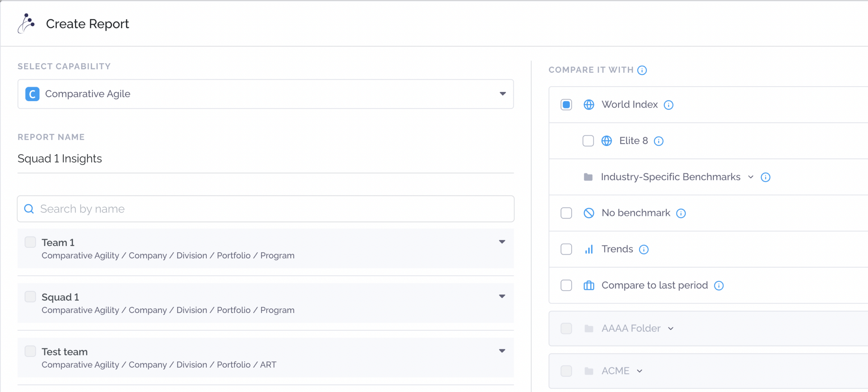Screen dimensions: 868x392
Task: Click the Comparative Agility logo icon
Action: click(x=26, y=23)
